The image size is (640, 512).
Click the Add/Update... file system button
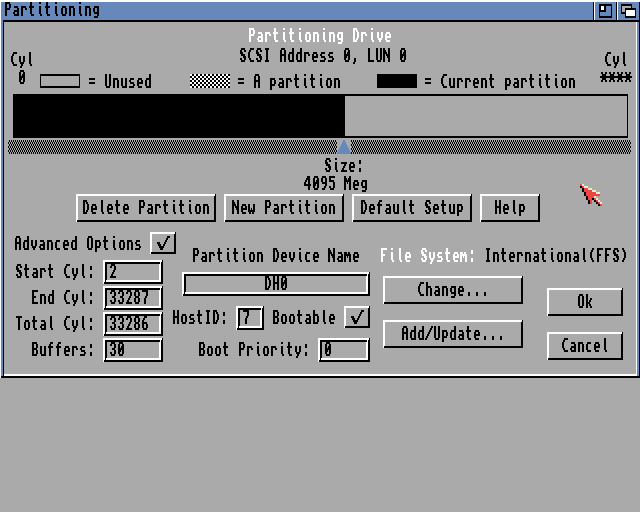452,334
